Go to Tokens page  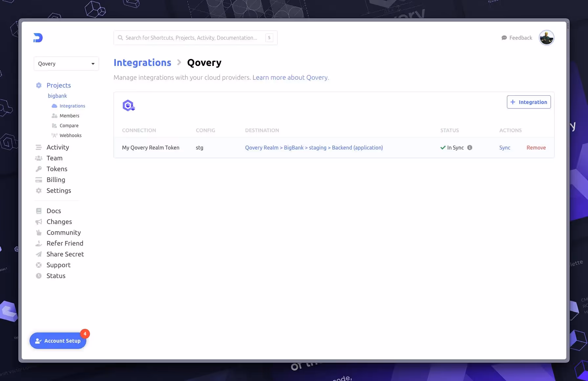(x=57, y=169)
